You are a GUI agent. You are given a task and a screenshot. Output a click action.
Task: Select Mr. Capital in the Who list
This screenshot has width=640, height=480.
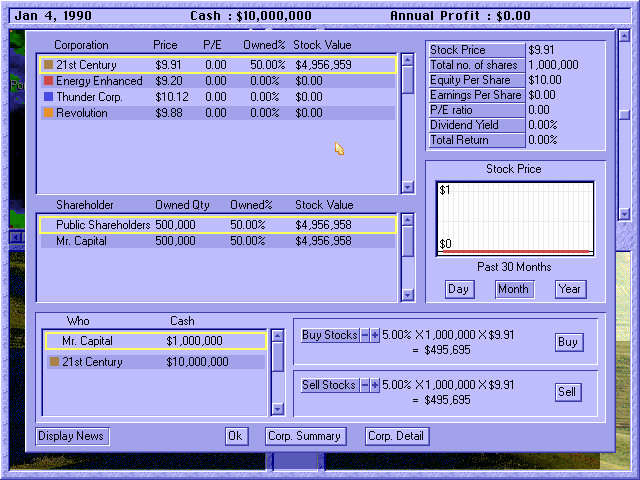[156, 341]
